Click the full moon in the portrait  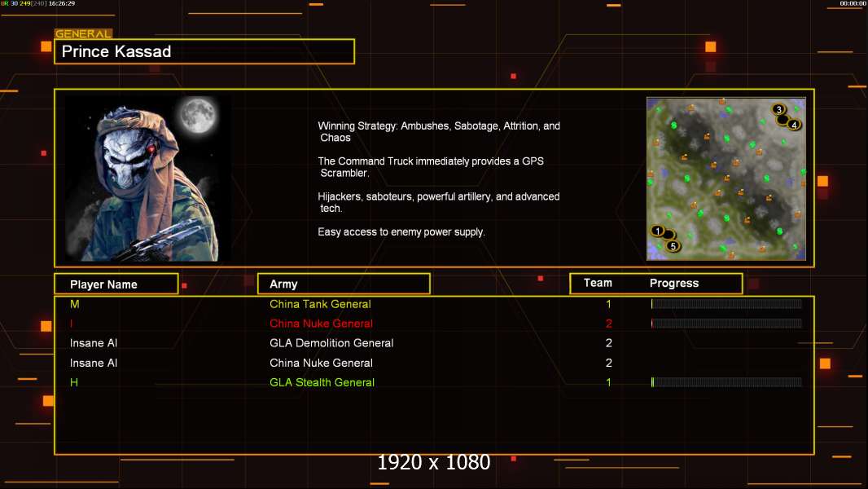point(198,115)
